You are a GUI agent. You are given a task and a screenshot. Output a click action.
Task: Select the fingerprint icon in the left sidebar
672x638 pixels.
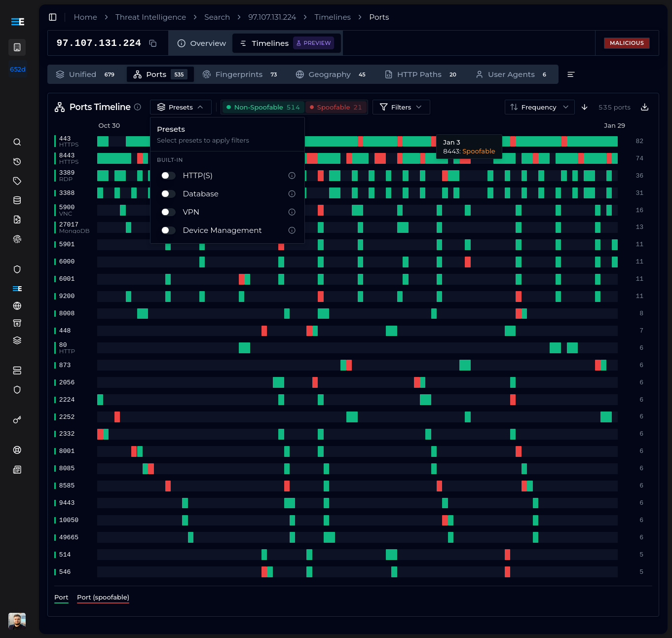17,239
